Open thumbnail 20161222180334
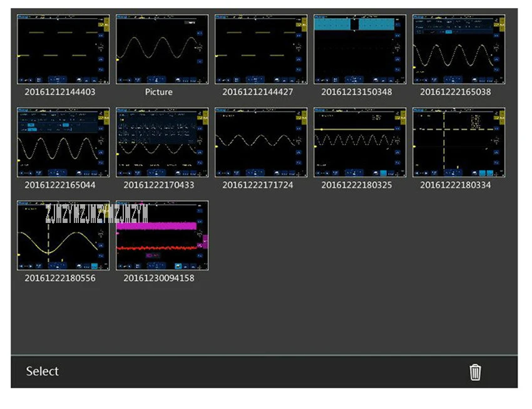Viewport: 532px width, 409px height. (x=459, y=142)
